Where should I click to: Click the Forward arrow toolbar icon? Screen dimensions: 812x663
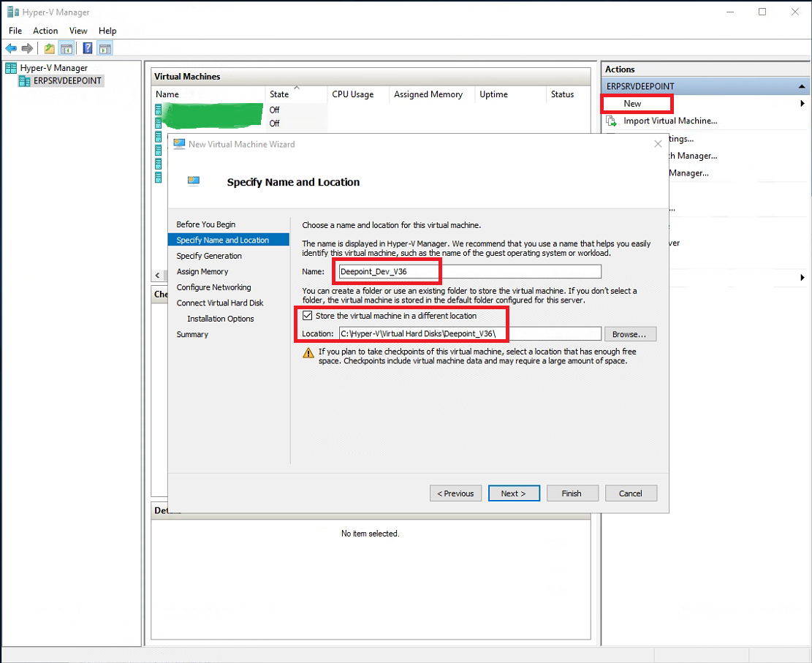27,49
